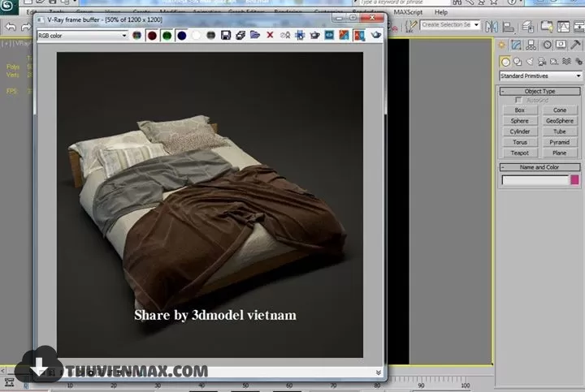This screenshot has height=392, width=585.
Task: Click the Mirror tool icon
Action: point(492,27)
